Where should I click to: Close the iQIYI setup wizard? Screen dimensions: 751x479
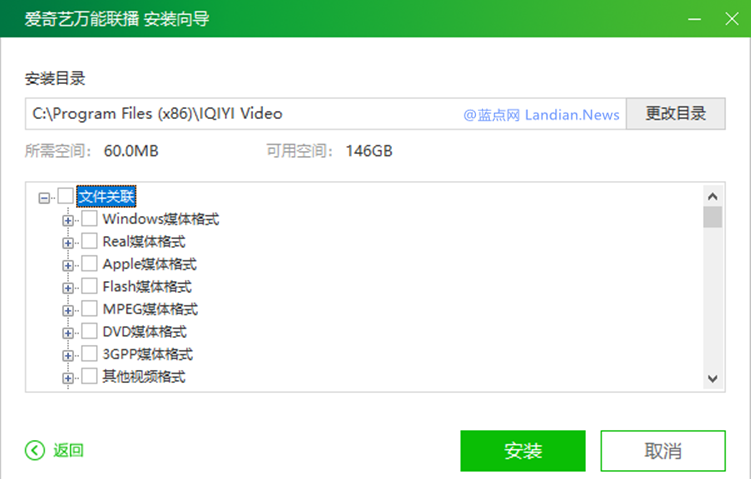[x=732, y=19]
